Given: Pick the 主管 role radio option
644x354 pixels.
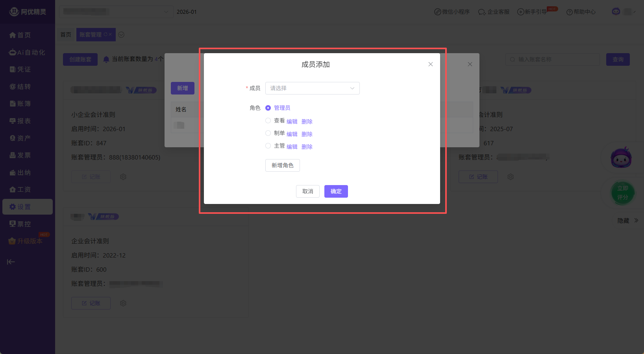Looking at the screenshot, I should coord(268,146).
